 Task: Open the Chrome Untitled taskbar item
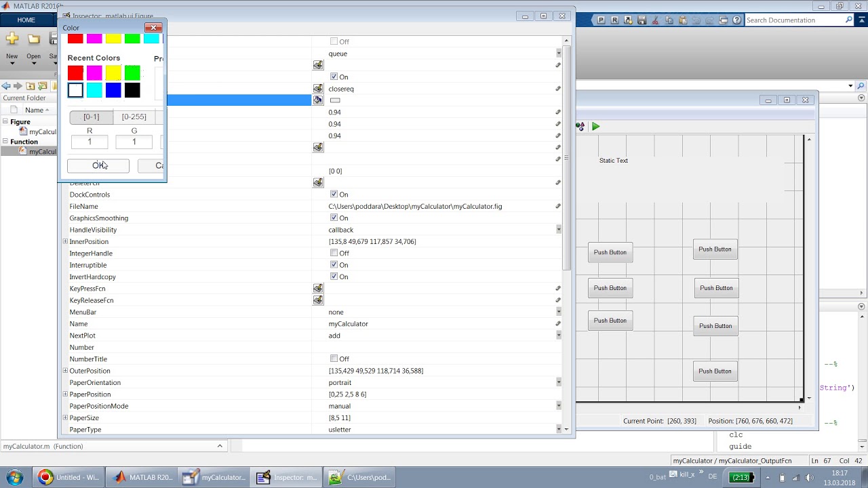point(69,477)
